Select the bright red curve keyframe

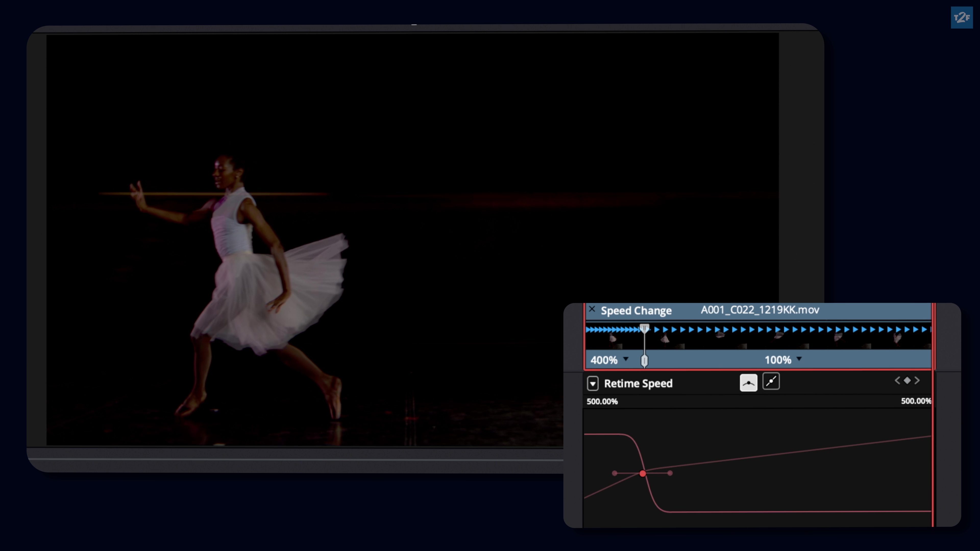(643, 473)
